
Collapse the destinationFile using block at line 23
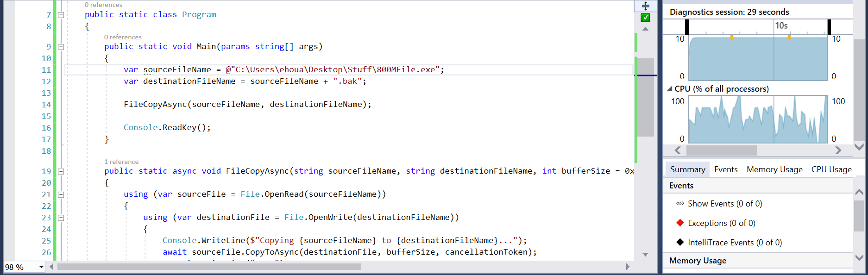(x=61, y=218)
